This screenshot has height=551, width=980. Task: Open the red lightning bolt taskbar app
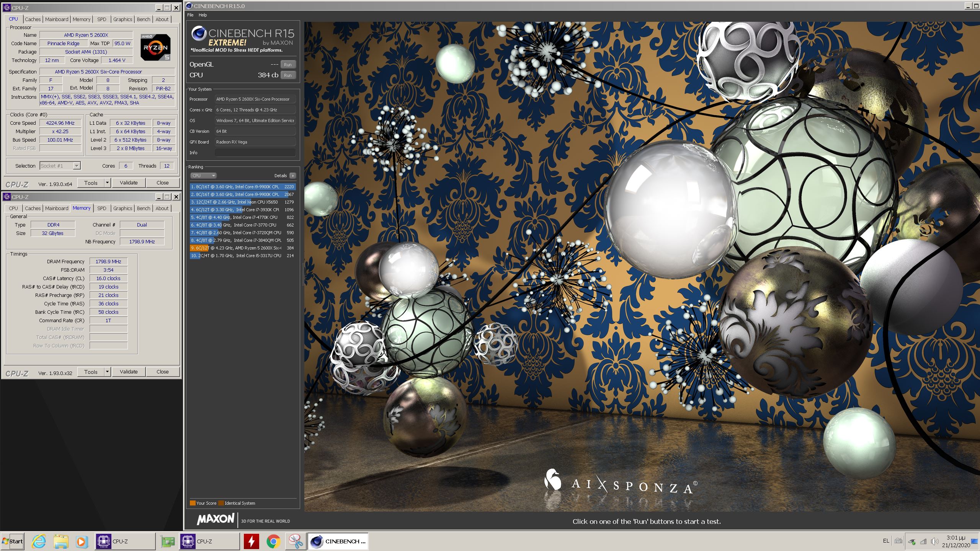[x=252, y=541]
